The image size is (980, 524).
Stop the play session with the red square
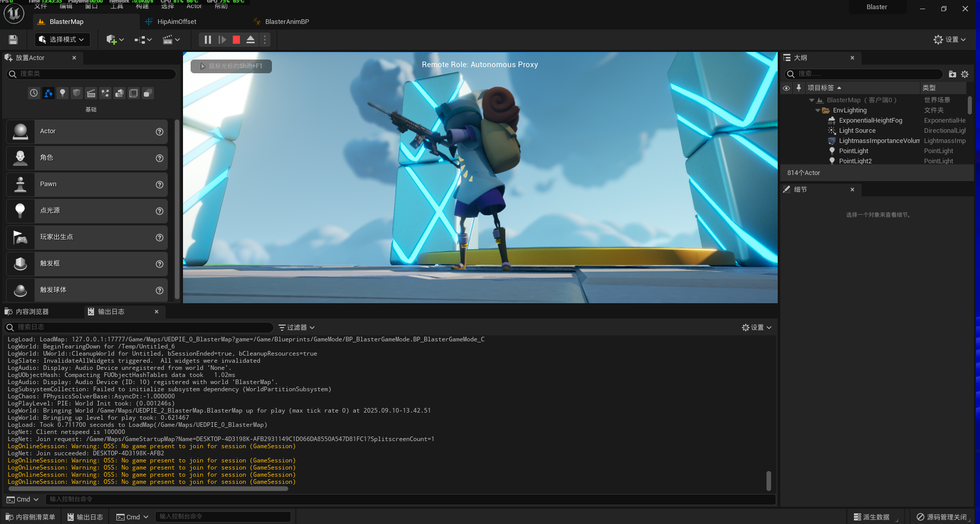(x=236, y=40)
